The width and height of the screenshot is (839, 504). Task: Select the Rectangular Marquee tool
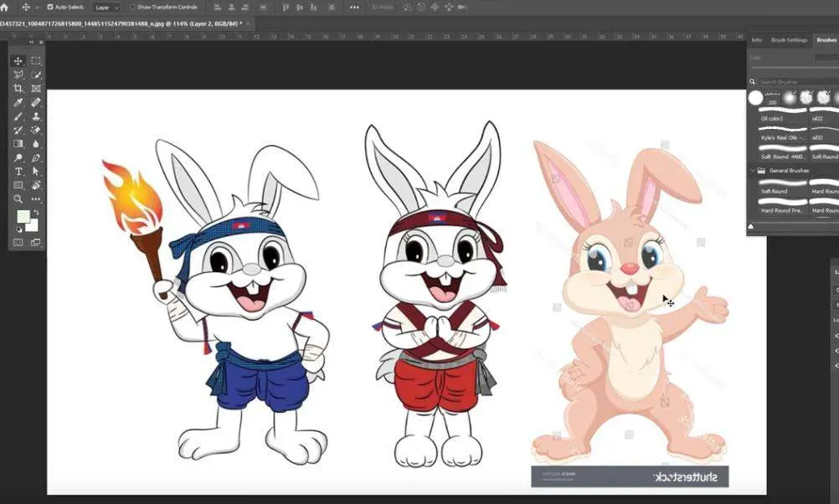click(x=36, y=61)
